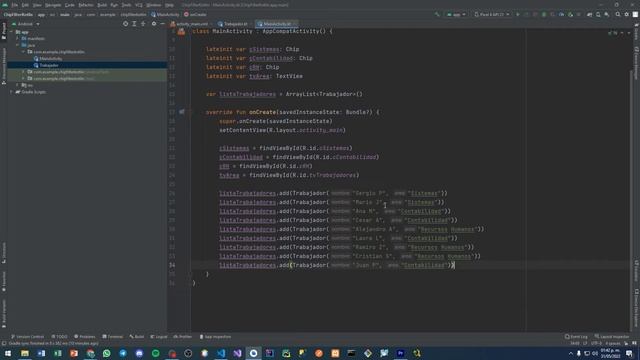The height and width of the screenshot is (360, 640).
Task: Click the green Run app play icon
Action: [518, 14]
